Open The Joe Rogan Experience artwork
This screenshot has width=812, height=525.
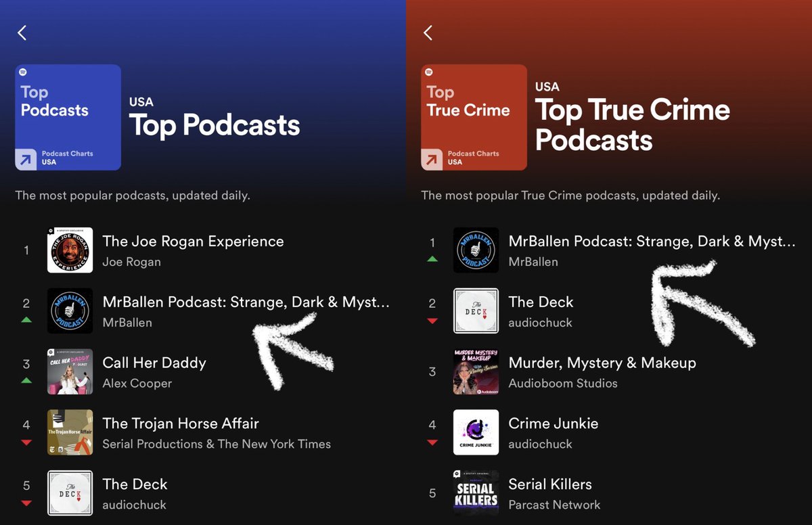70,250
